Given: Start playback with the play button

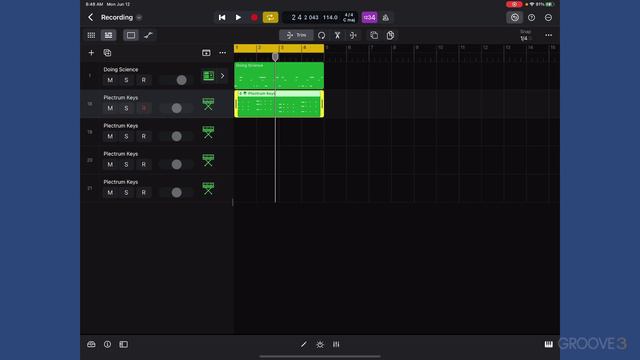Looking at the screenshot, I should click(238, 18).
